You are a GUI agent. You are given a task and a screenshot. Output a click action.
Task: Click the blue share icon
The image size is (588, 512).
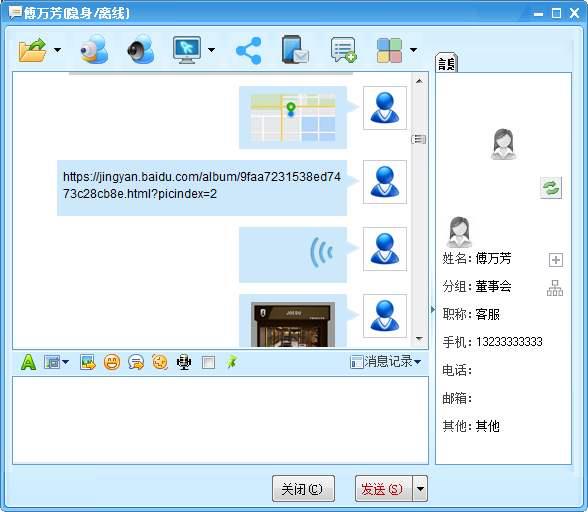click(x=249, y=50)
